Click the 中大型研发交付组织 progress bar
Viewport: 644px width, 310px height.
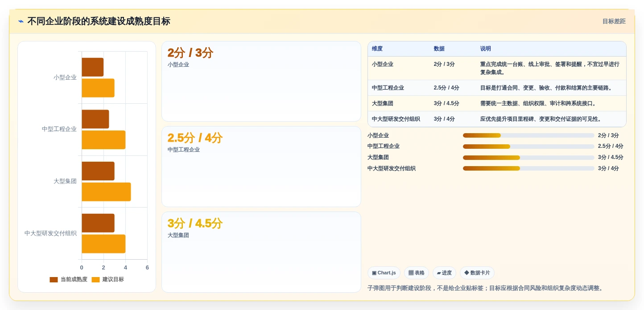pyautogui.click(x=528, y=168)
